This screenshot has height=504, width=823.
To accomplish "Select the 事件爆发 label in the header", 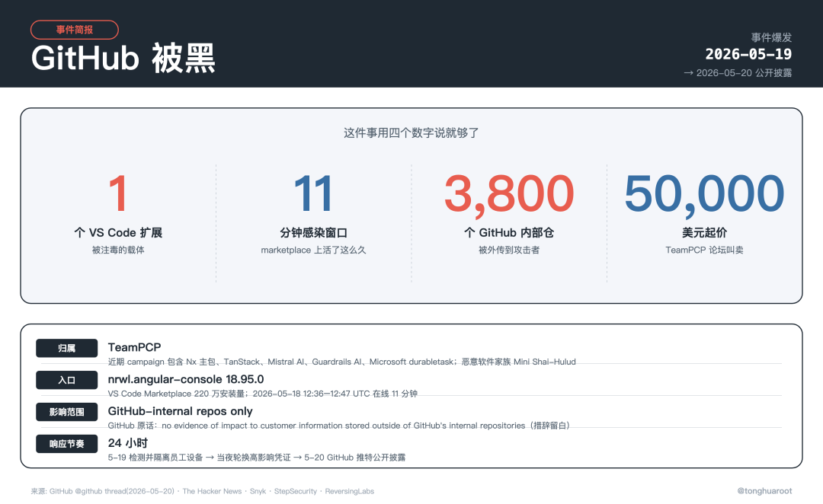I will 771,37.
